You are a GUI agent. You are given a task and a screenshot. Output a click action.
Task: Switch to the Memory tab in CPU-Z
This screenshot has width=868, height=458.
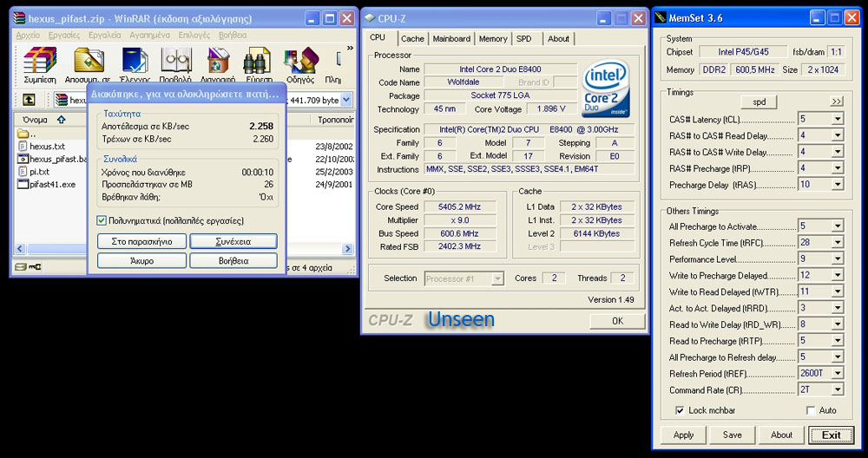493,39
